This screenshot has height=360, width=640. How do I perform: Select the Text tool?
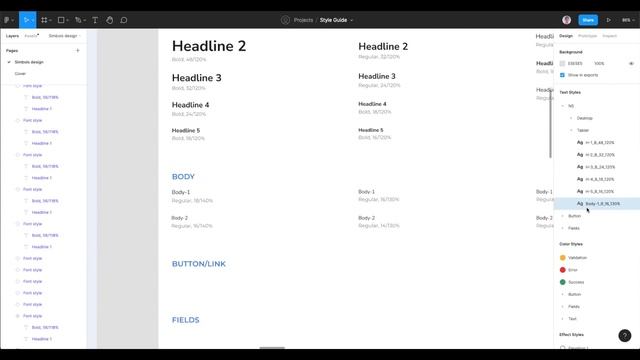coord(95,20)
